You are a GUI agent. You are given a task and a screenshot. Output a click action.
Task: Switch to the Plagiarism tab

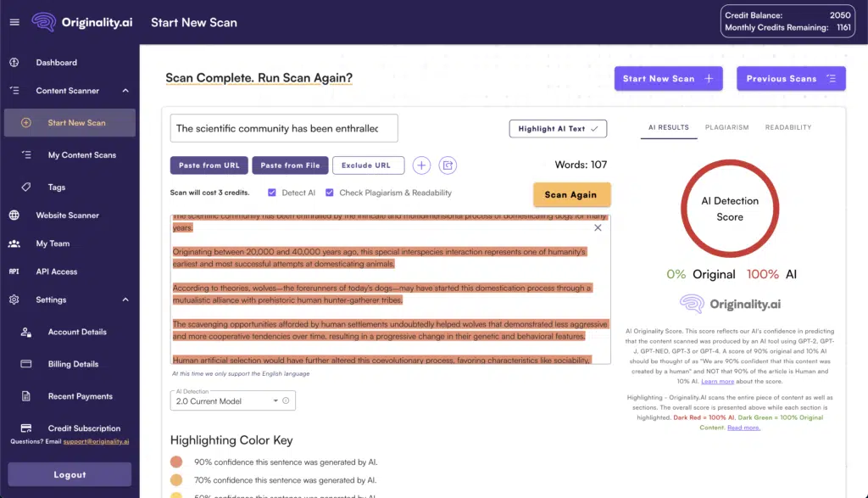(x=726, y=127)
